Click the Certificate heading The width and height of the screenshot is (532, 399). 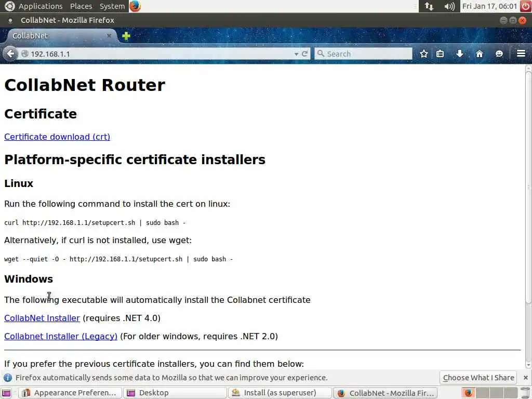[41, 114]
